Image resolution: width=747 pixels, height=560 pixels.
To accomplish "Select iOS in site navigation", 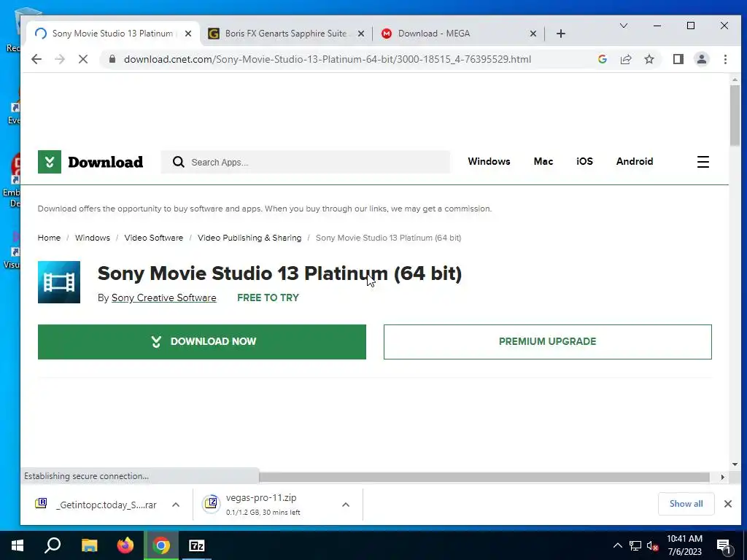I will 584,161.
